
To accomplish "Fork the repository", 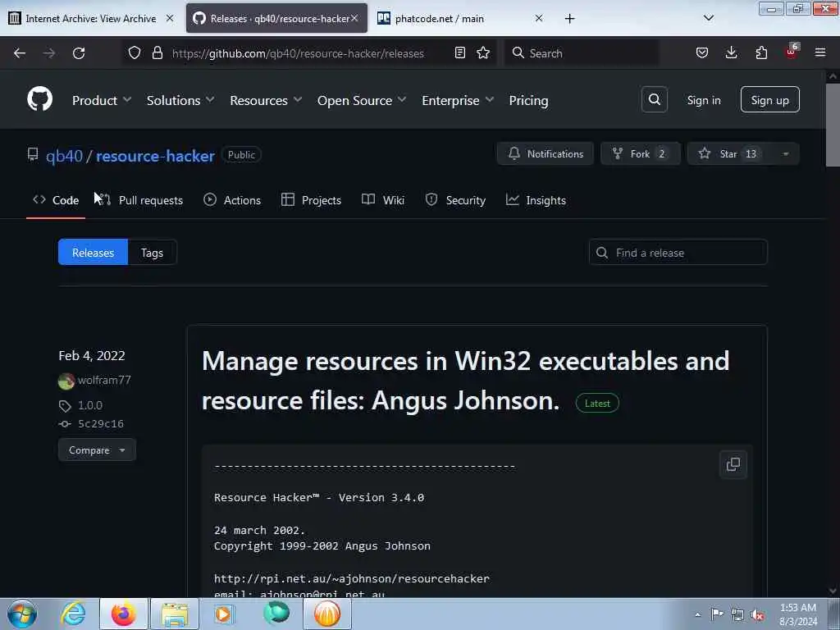I will pyautogui.click(x=640, y=154).
